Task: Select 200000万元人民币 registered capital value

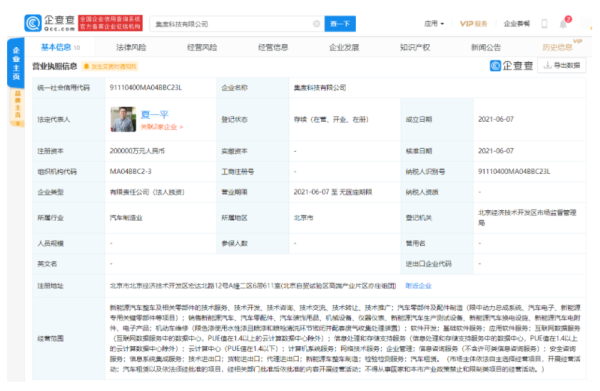Action: point(137,151)
